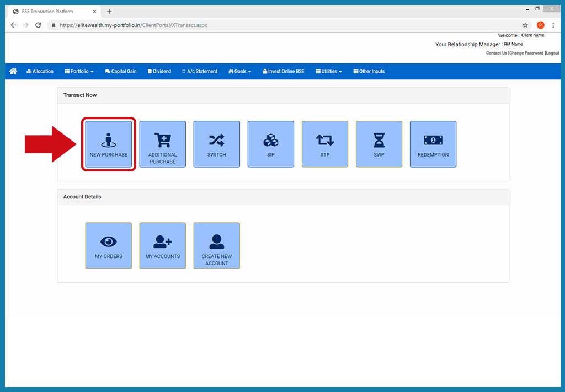Open the Additional Purchase cart tile

[163, 144]
